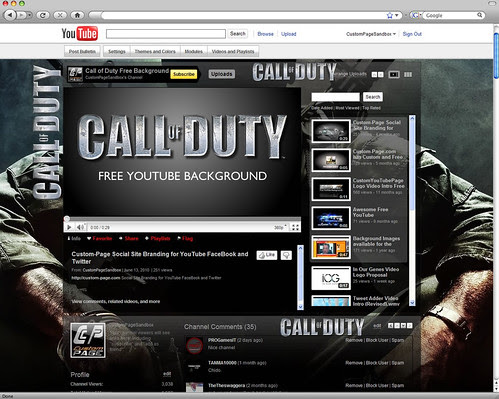Switch to player view icon in channel header
Image resolution: width=499 pixels, height=399 pixels.
click(x=394, y=74)
